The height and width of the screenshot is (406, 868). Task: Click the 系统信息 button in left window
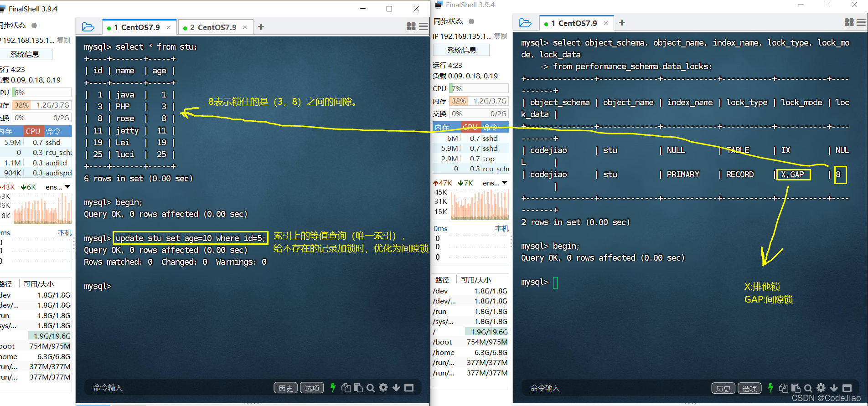tap(25, 54)
